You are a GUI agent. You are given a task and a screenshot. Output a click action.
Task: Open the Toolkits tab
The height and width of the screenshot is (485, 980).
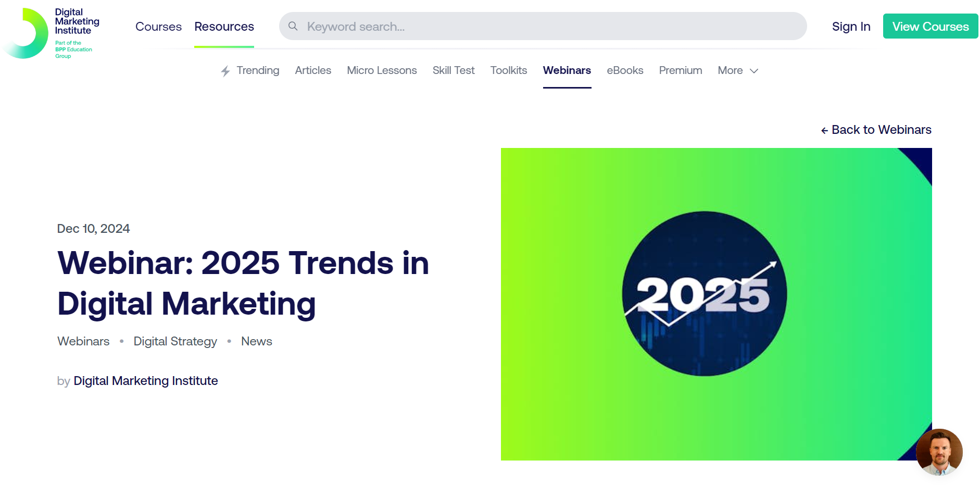pos(509,70)
